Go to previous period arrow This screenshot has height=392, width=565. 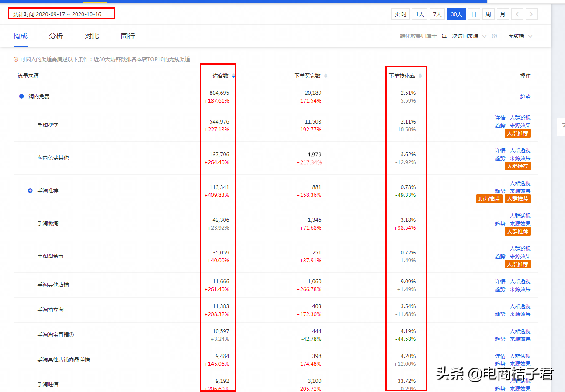click(517, 14)
